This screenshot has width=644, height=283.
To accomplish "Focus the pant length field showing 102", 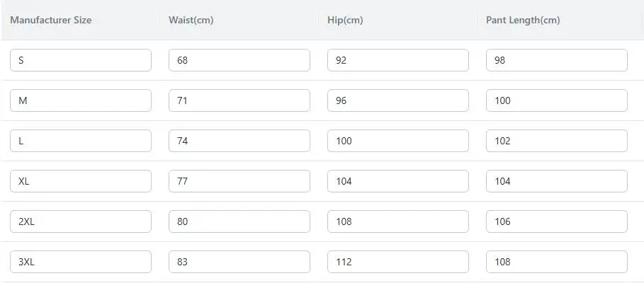I will [x=557, y=141].
